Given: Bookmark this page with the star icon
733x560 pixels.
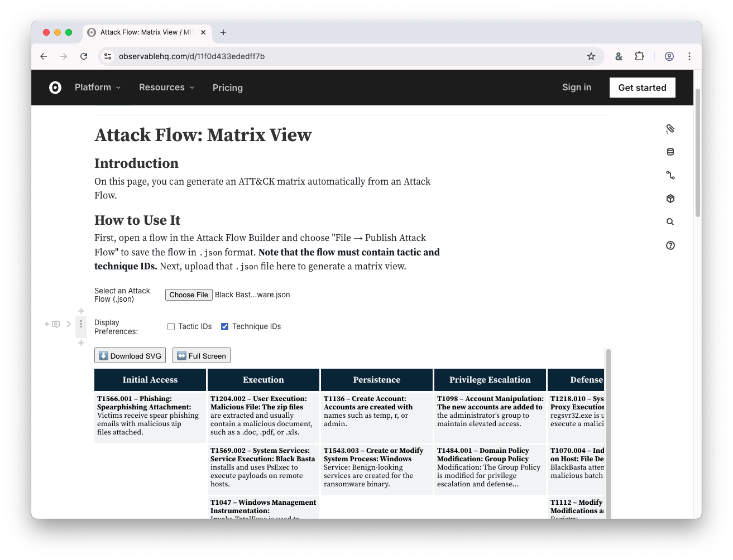Looking at the screenshot, I should click(591, 56).
